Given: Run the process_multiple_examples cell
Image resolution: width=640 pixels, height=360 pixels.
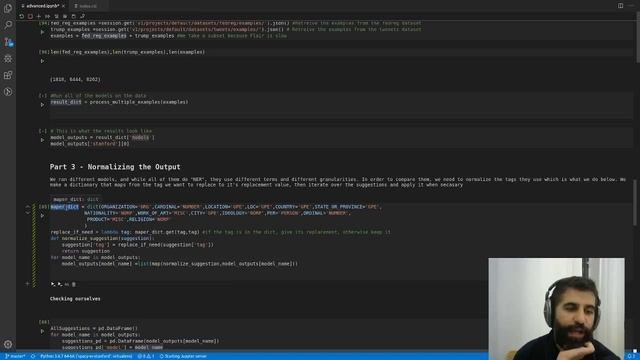Looking at the screenshot, I should tap(42, 104).
